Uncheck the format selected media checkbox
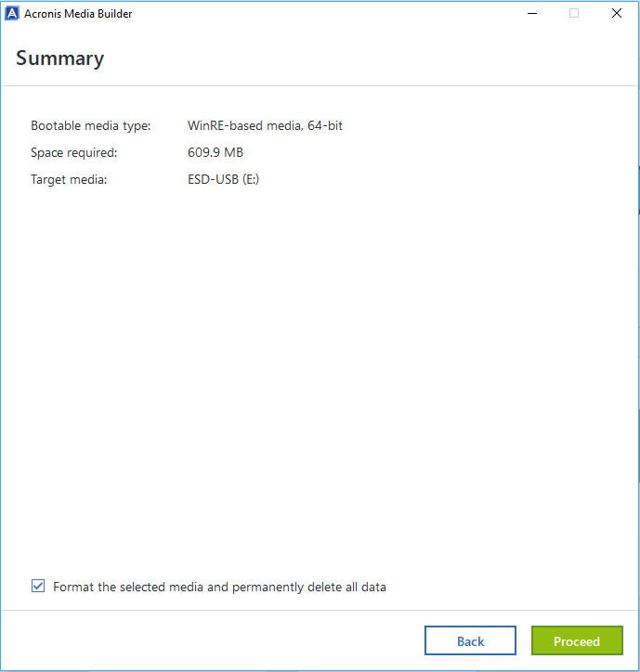640x672 pixels. pos(38,587)
